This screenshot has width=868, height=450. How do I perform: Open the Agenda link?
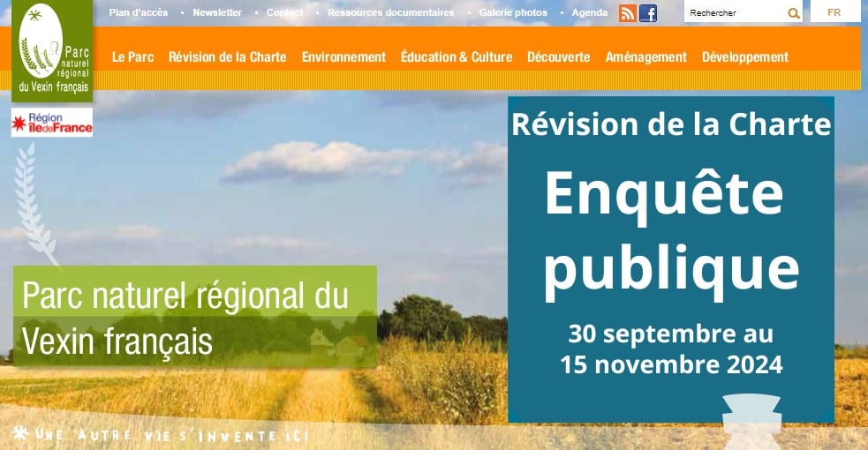click(590, 12)
